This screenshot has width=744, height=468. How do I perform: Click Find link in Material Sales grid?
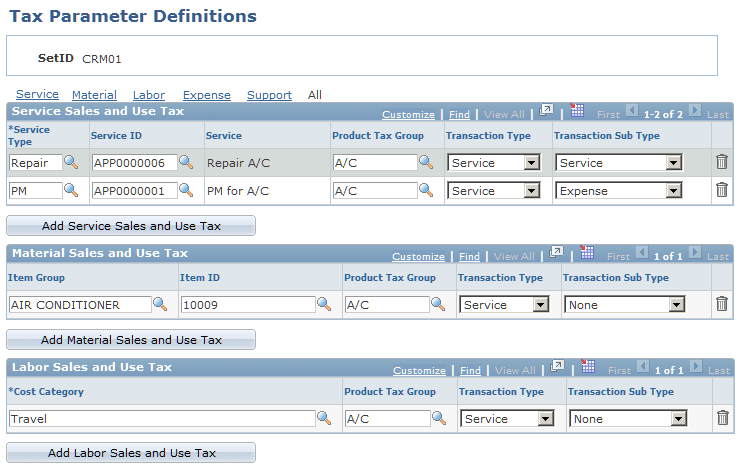pyautogui.click(x=469, y=256)
